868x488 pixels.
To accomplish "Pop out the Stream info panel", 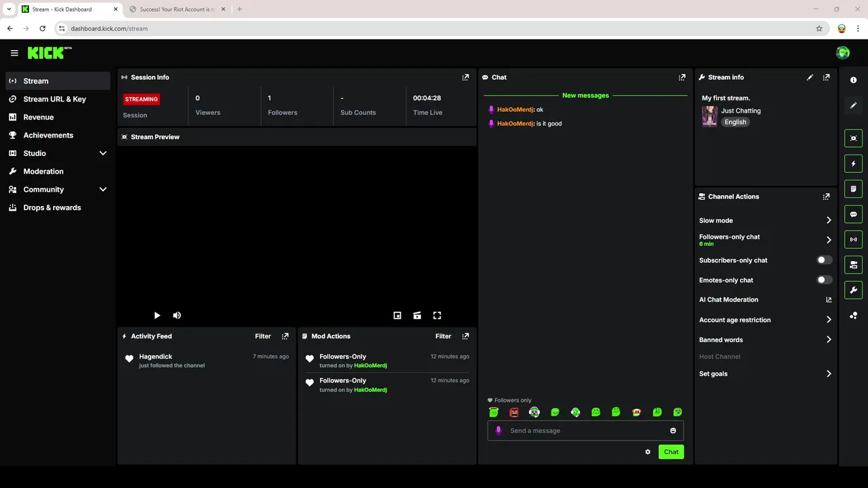I will [826, 77].
